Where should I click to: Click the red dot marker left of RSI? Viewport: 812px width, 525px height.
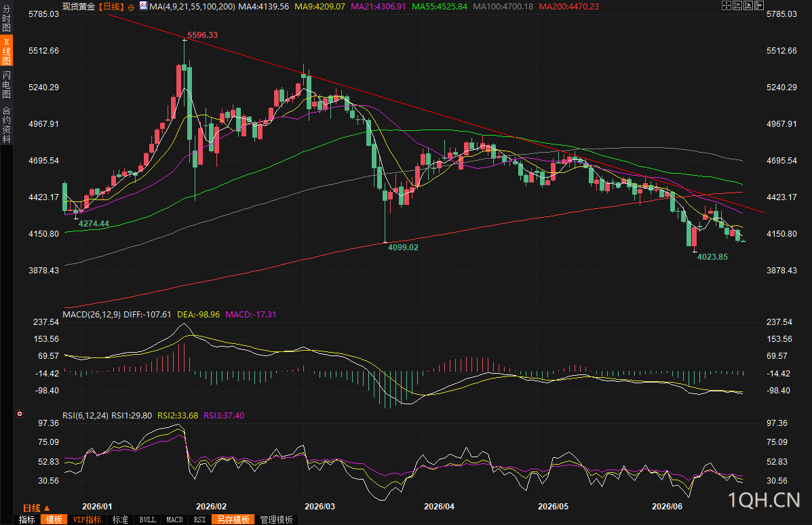click(20, 414)
